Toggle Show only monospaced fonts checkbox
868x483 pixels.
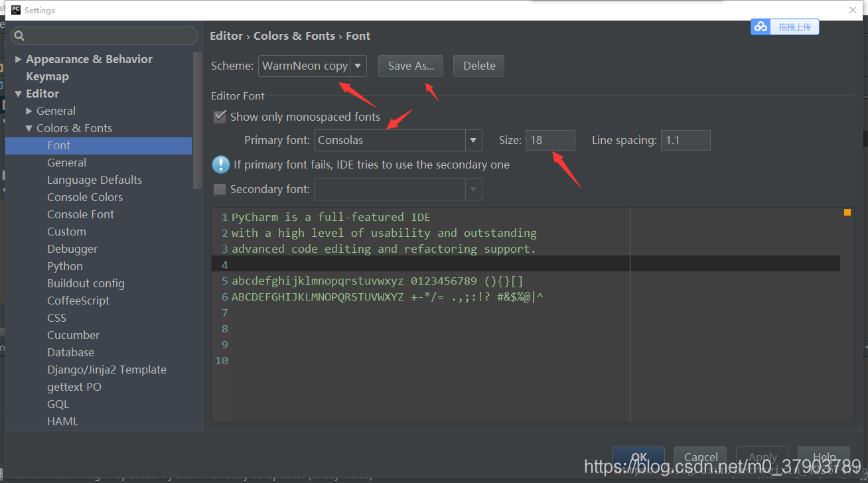pyautogui.click(x=220, y=117)
